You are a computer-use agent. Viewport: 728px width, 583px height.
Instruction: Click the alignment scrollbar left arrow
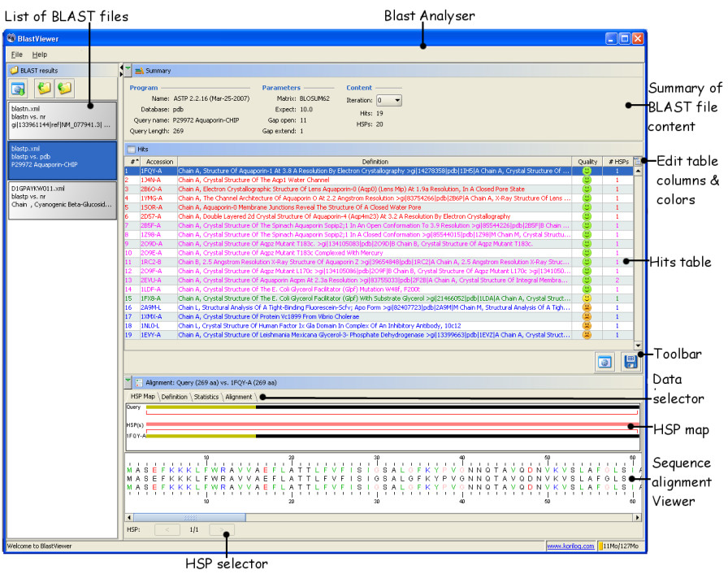pyautogui.click(x=129, y=517)
